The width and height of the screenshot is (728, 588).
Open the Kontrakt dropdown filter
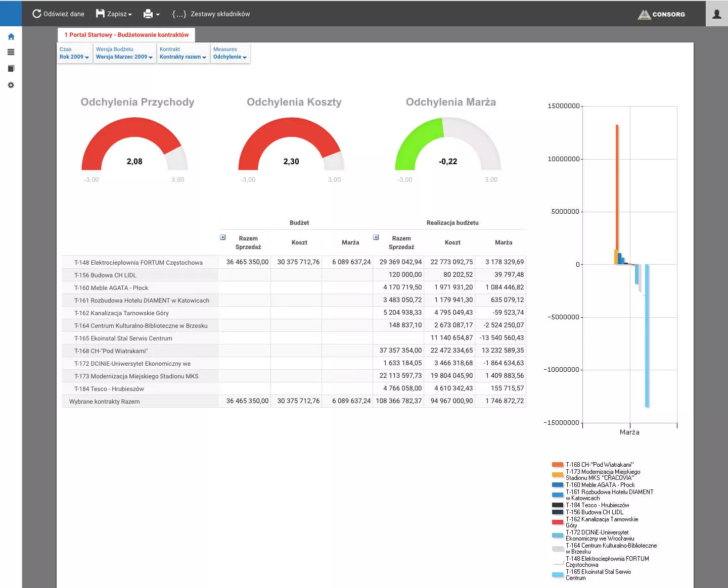[x=183, y=53]
